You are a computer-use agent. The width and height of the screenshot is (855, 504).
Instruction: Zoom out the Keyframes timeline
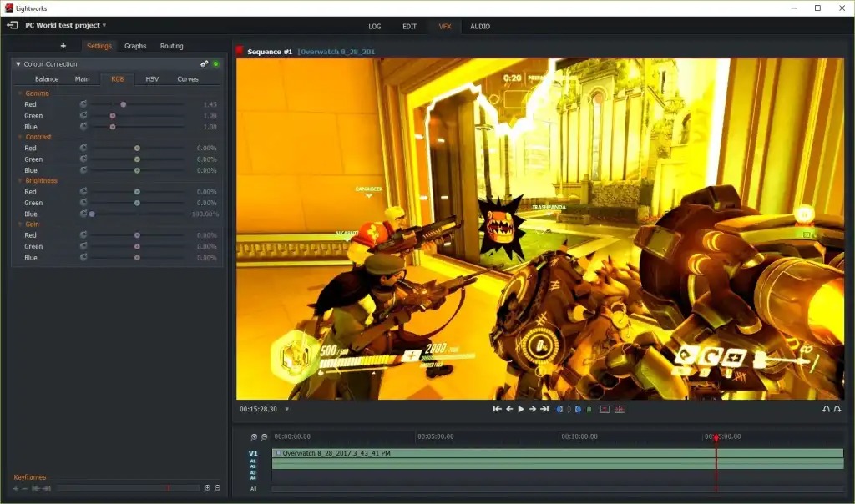pyautogui.click(x=217, y=488)
